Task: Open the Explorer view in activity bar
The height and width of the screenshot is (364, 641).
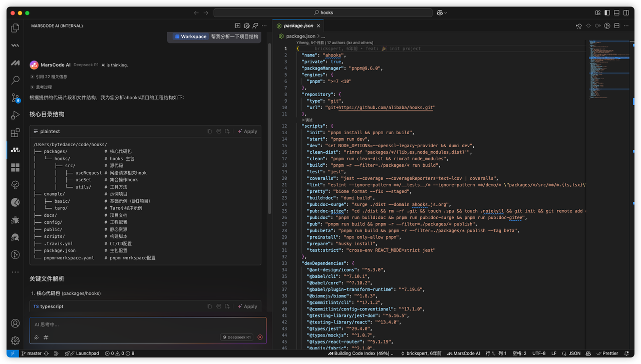Action: [15, 28]
